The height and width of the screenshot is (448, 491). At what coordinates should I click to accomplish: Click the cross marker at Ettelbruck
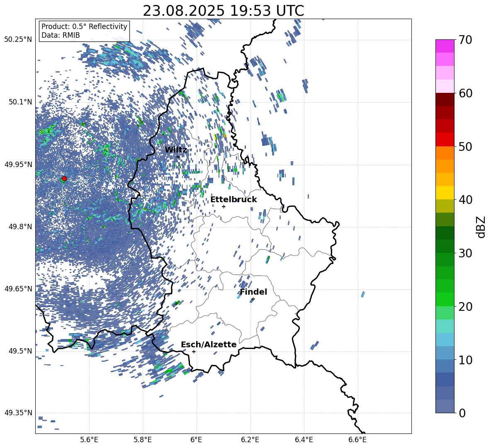(x=224, y=206)
